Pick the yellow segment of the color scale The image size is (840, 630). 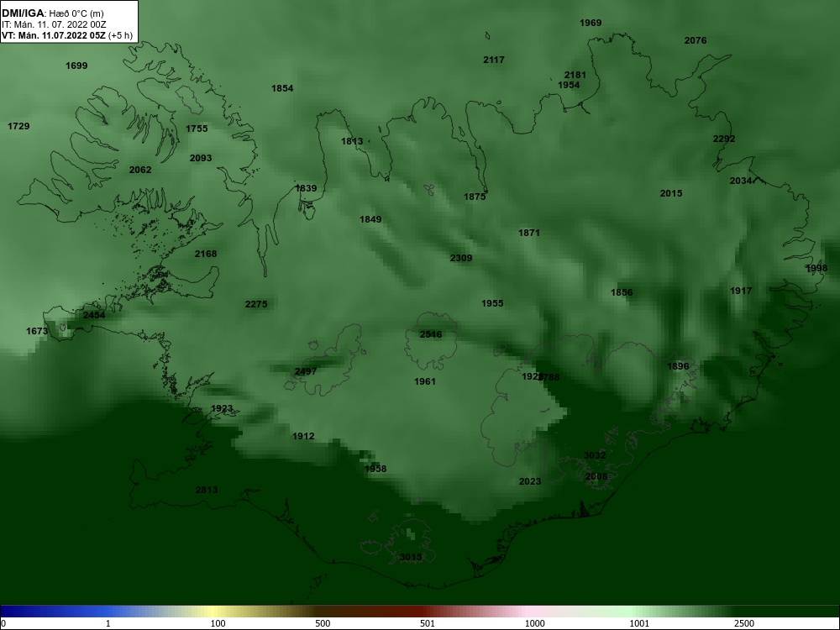(214, 612)
